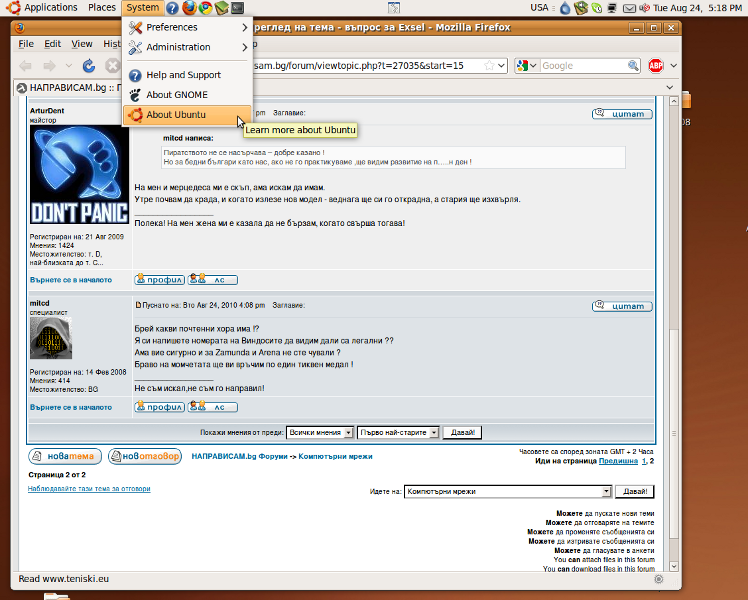This screenshot has height=600, width=748.
Task: Click the Ubuntu logo in top panel
Action: tap(13, 8)
